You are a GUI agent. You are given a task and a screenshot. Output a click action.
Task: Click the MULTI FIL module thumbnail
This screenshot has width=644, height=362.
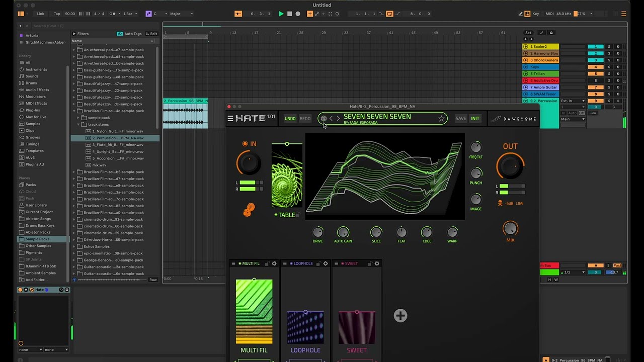[x=254, y=312]
